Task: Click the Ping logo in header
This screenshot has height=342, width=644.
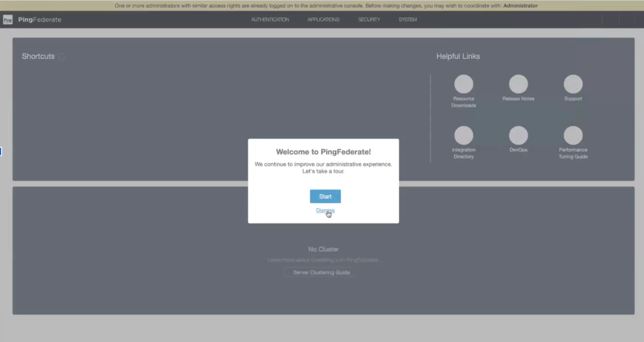Action: click(8, 20)
